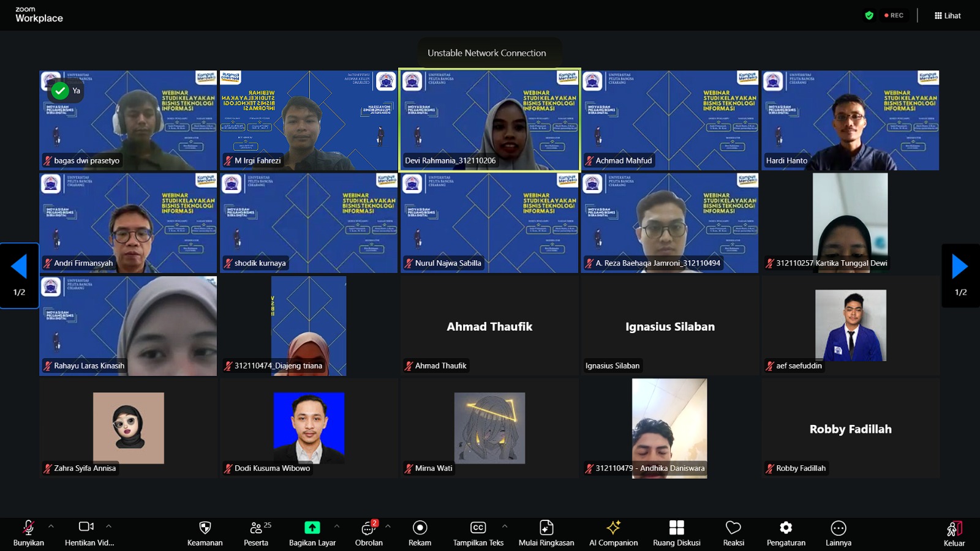Toggle Tampilkan Teks closed captions
This screenshot has height=551, width=980.
point(478,528)
